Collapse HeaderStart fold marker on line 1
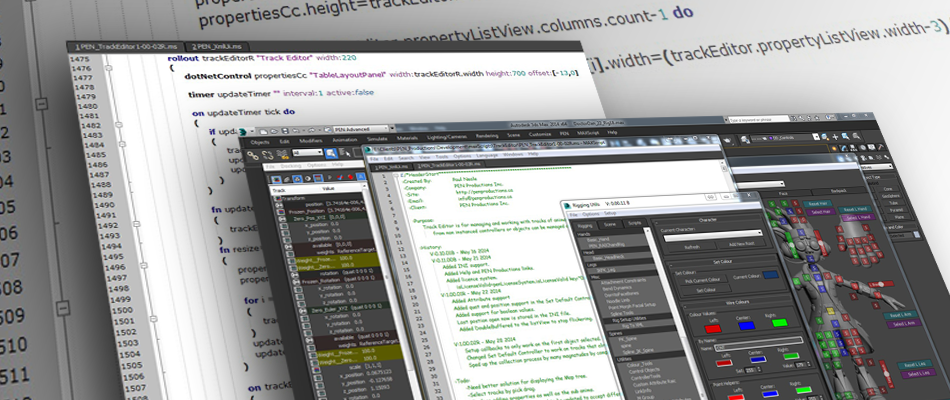950x400 pixels. point(396,175)
